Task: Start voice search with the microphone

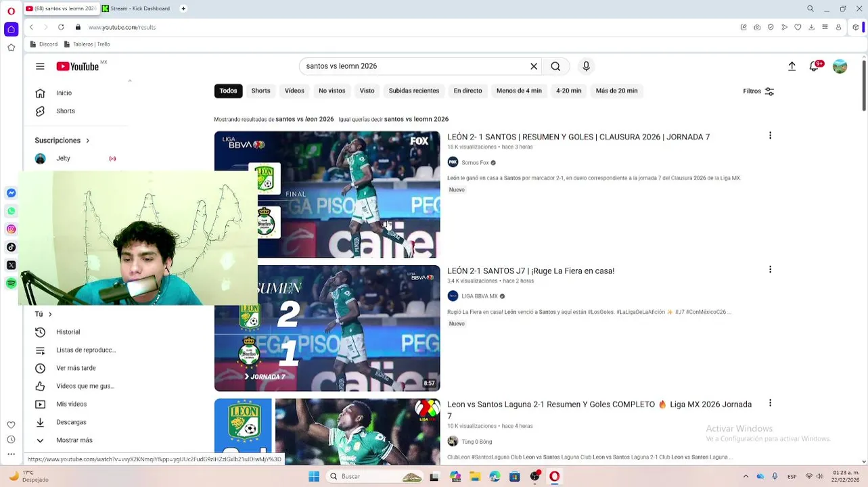Action: tap(587, 66)
